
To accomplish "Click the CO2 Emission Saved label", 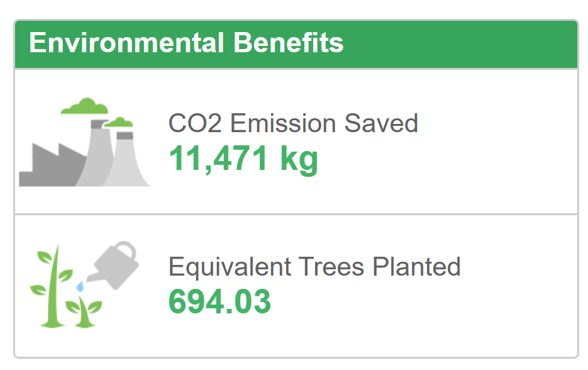I will (x=293, y=123).
